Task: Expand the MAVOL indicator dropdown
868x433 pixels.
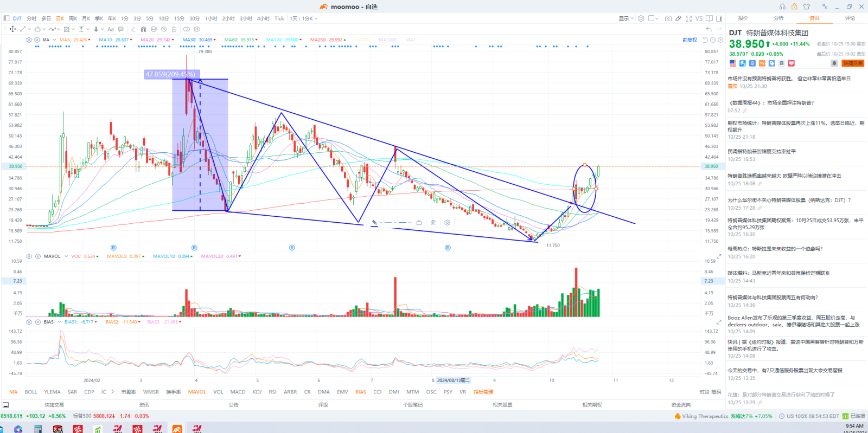Action: (x=66, y=256)
